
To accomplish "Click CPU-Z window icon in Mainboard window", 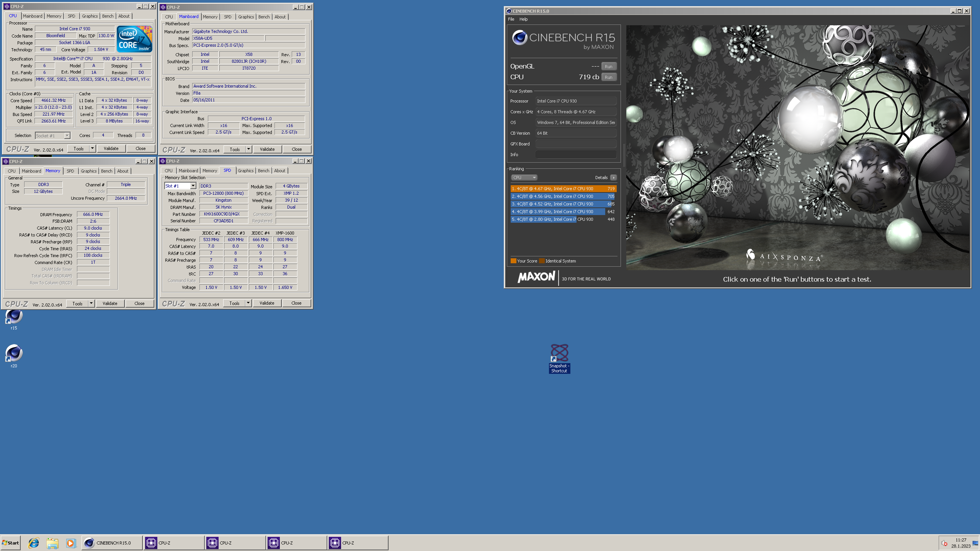I will click(x=163, y=7).
